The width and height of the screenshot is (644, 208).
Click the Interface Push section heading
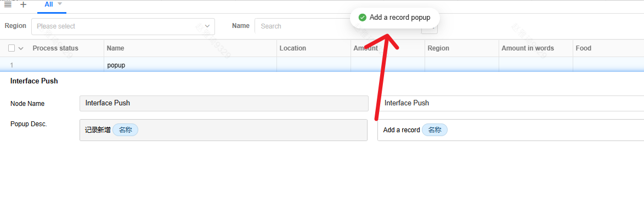coord(34,81)
